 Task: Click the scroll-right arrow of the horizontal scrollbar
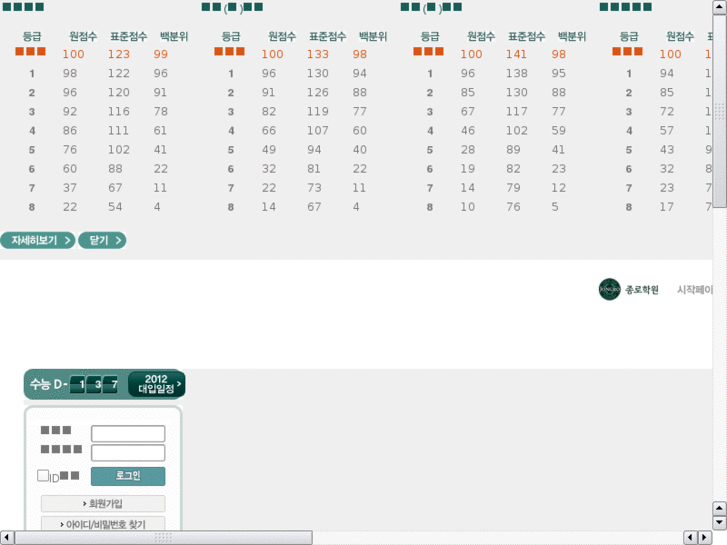point(705,538)
